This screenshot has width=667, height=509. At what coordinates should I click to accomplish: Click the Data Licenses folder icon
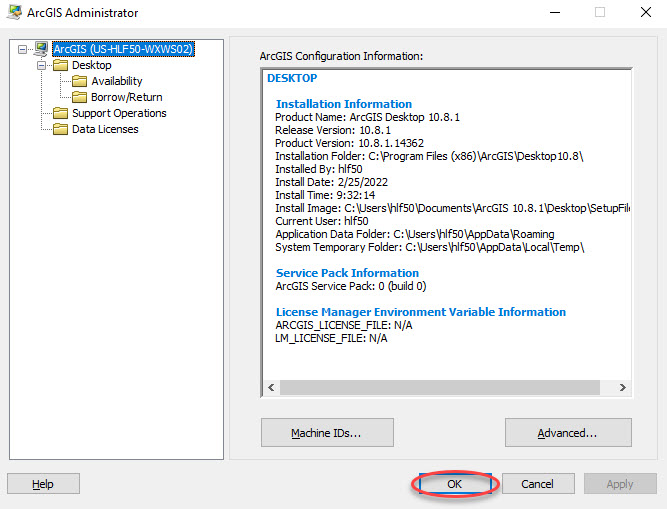(x=60, y=129)
